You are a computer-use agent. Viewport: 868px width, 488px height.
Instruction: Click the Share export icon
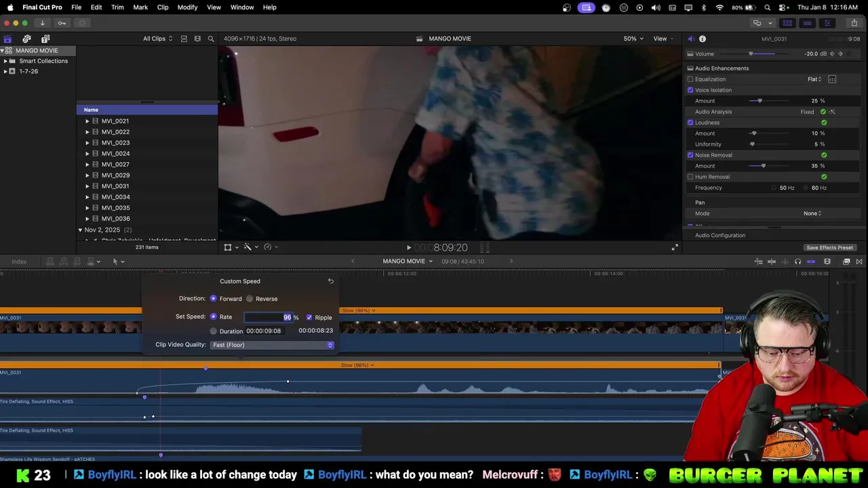[x=854, y=23]
